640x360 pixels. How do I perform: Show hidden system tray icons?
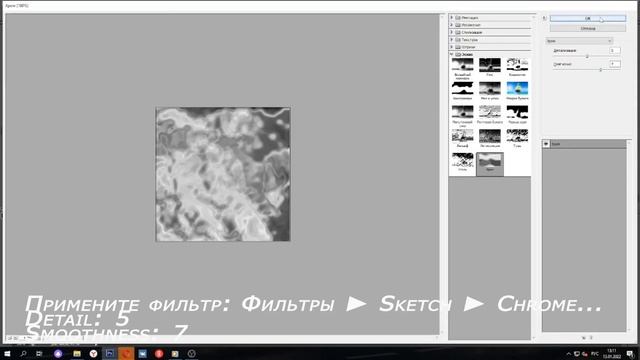tap(569, 353)
